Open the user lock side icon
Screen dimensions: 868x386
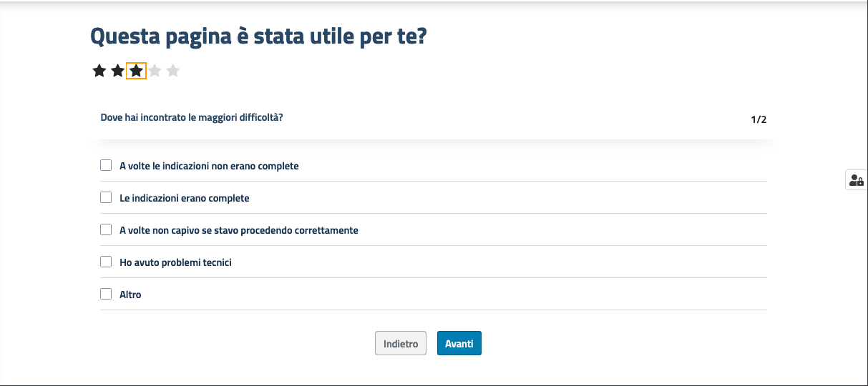(x=857, y=180)
